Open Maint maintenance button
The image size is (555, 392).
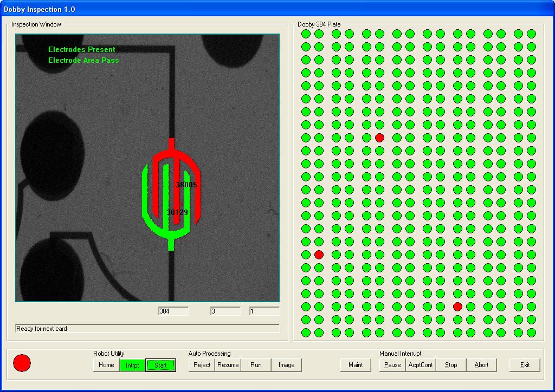[356, 365]
